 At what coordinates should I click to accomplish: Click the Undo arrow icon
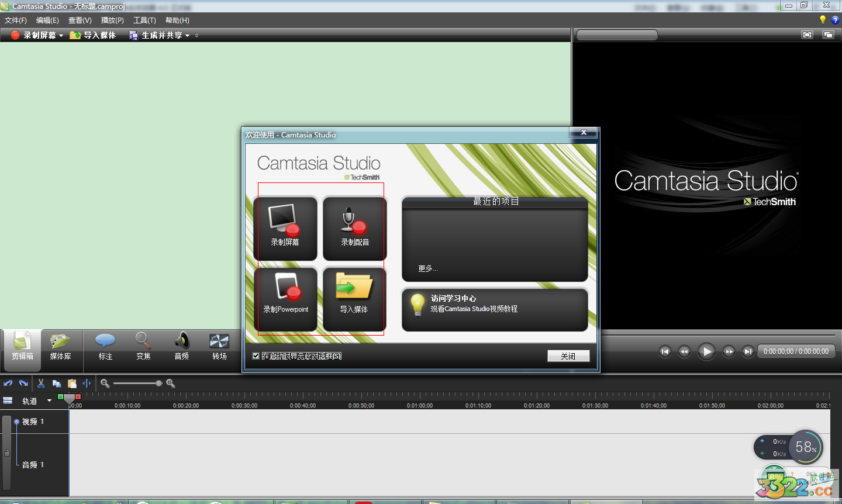click(x=8, y=384)
